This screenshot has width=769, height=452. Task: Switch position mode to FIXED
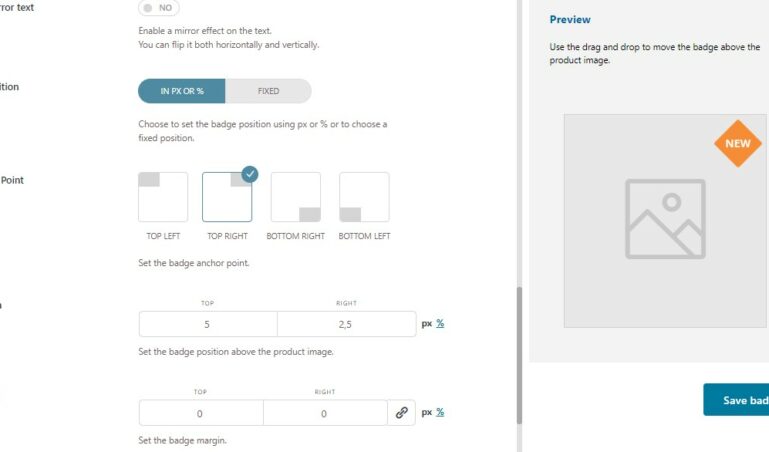pos(268,91)
